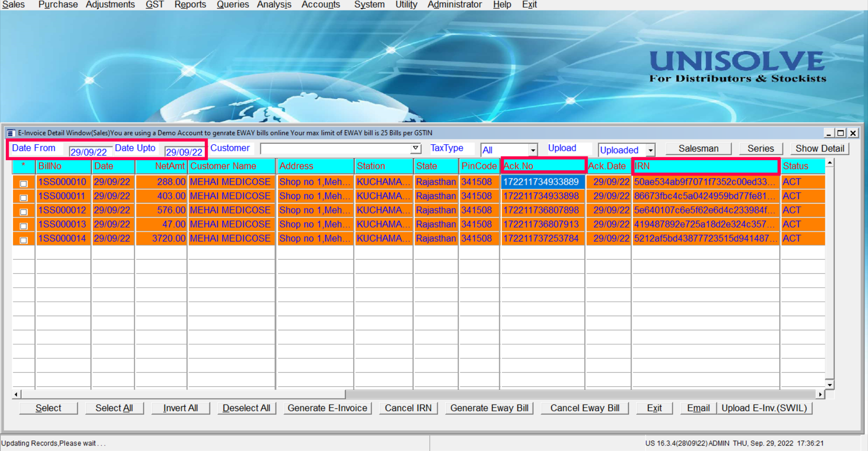Click the Invert All button

(x=180, y=408)
